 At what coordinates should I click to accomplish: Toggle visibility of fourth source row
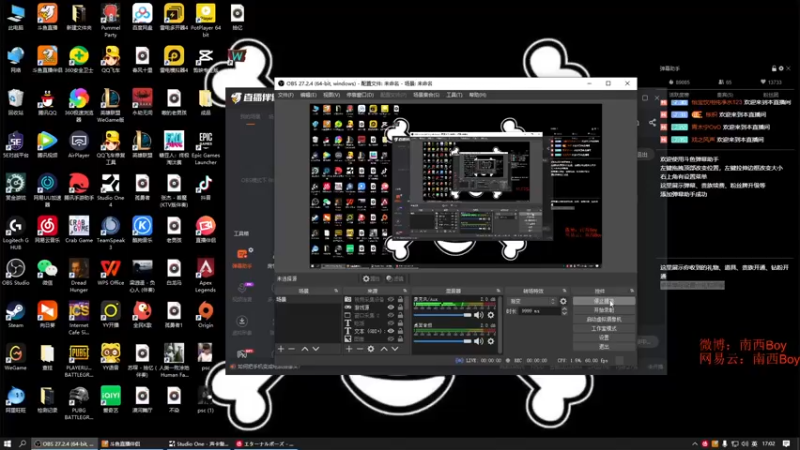(x=391, y=323)
